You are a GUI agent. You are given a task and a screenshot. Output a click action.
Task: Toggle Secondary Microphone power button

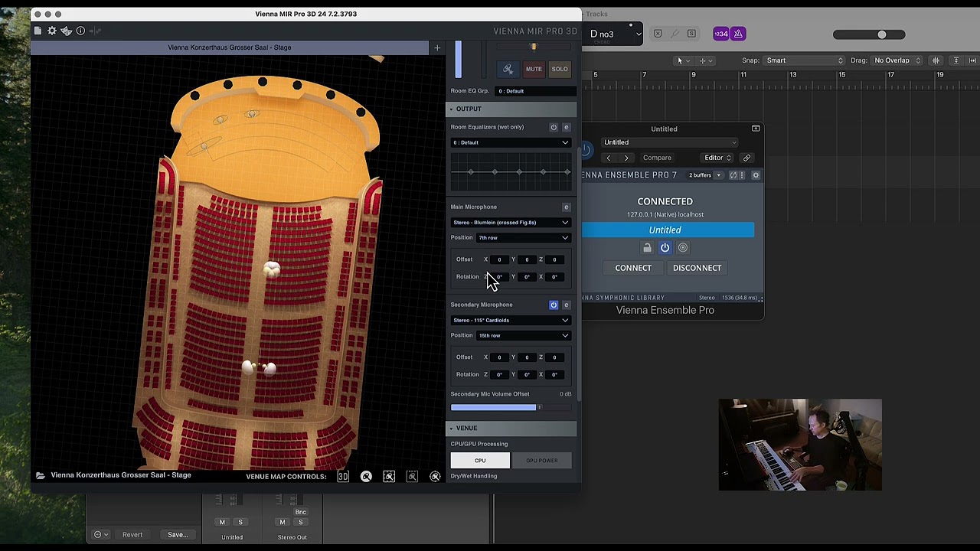(554, 305)
